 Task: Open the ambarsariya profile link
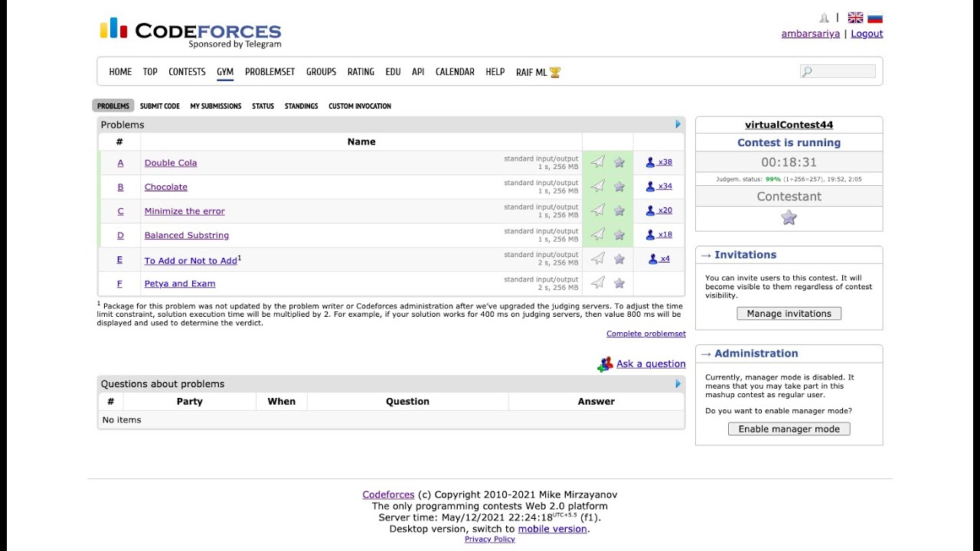[x=811, y=34]
